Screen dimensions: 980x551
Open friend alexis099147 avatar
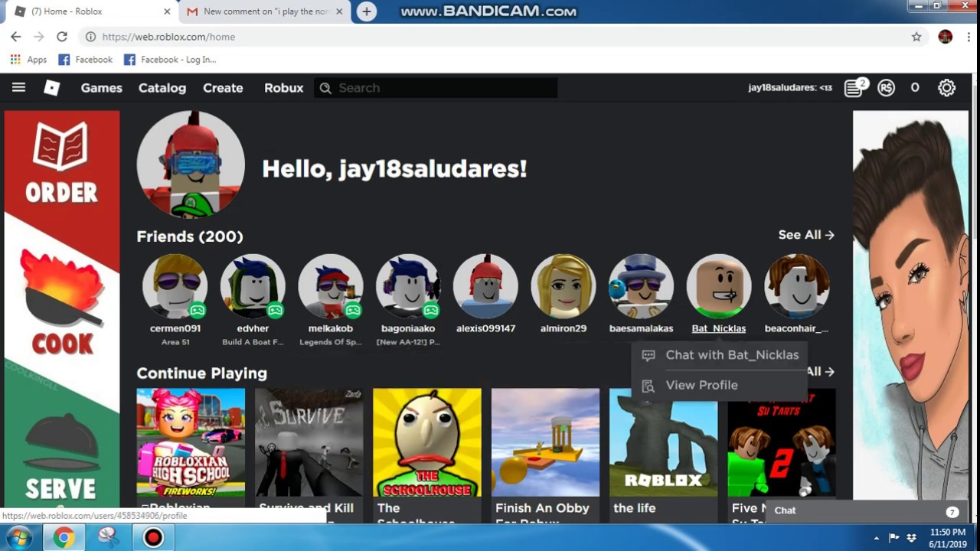pyautogui.click(x=486, y=287)
